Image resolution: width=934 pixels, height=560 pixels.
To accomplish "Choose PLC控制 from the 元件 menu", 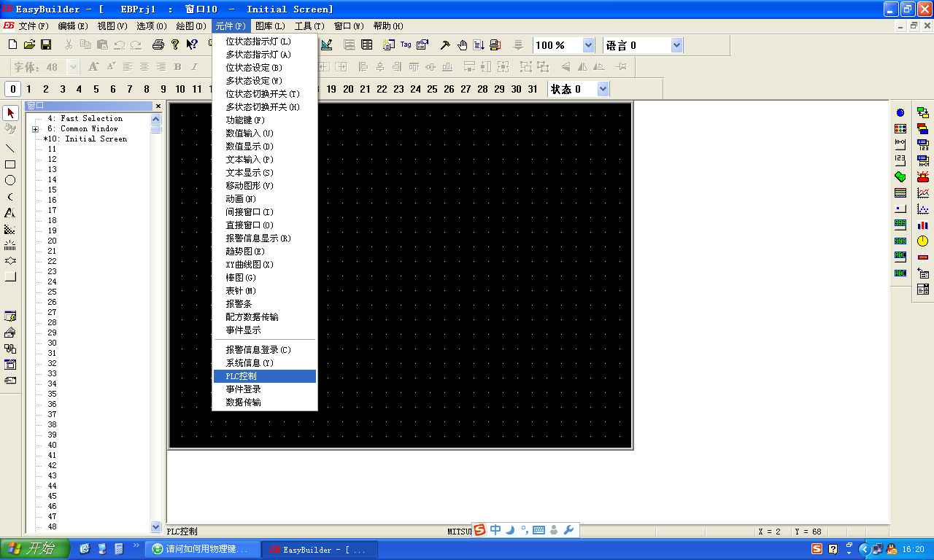I will point(242,376).
